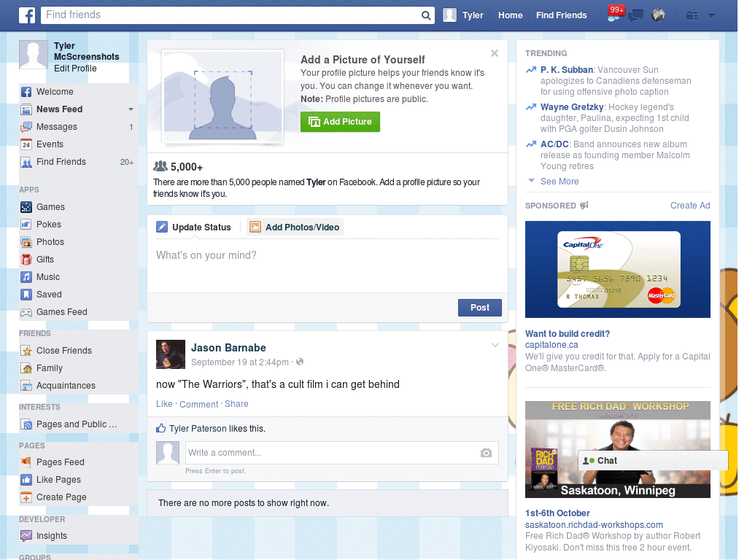Click the Rich Dad workshop ad image
This screenshot has height=560, width=747.
pos(617,449)
